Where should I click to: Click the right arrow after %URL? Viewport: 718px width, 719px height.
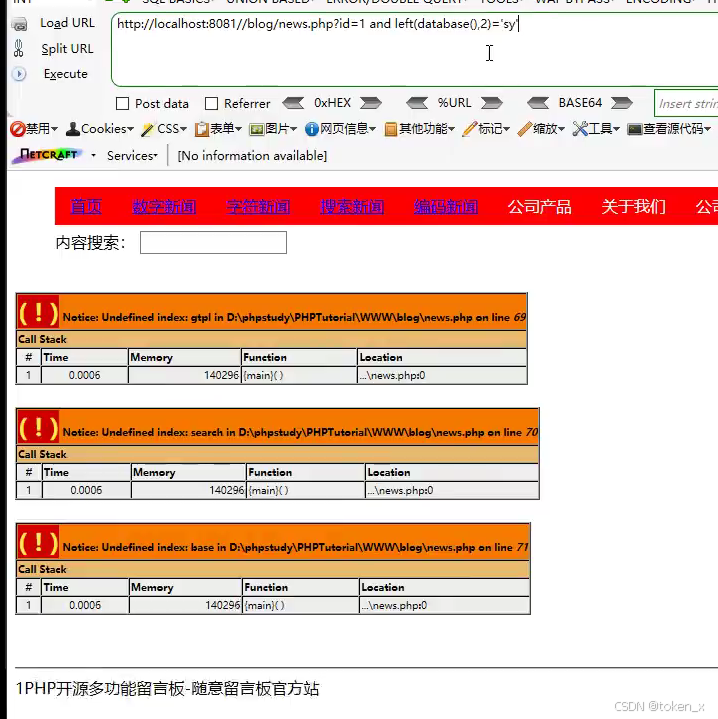(492, 103)
